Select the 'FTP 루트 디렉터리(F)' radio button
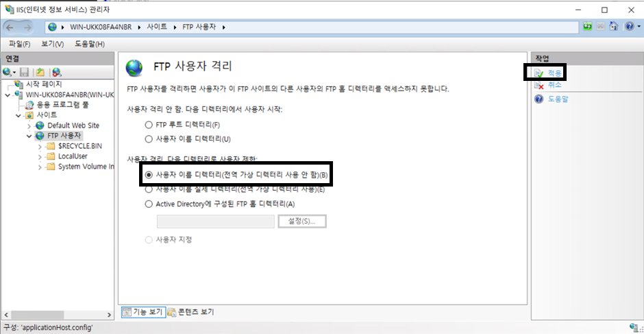This screenshot has width=644, height=334. [x=149, y=126]
